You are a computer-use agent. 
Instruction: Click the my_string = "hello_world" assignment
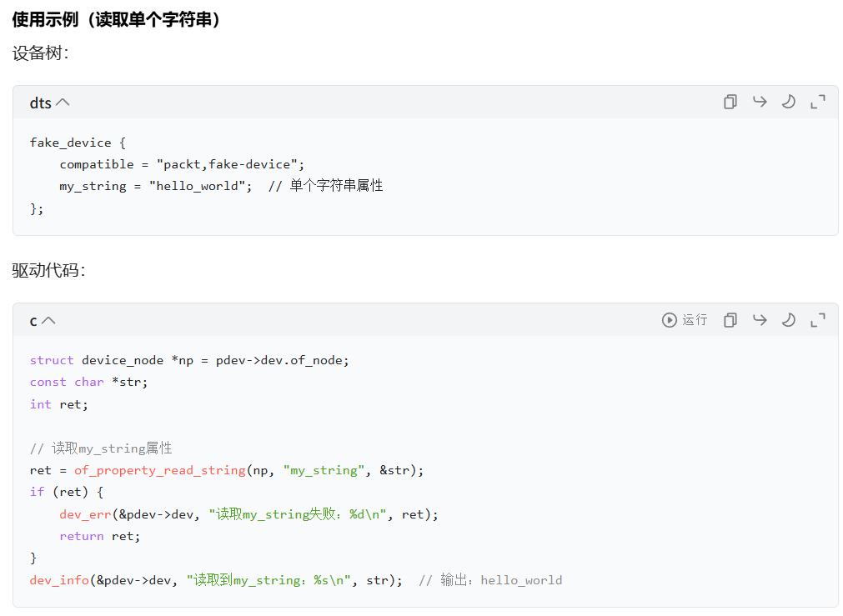tap(156, 186)
